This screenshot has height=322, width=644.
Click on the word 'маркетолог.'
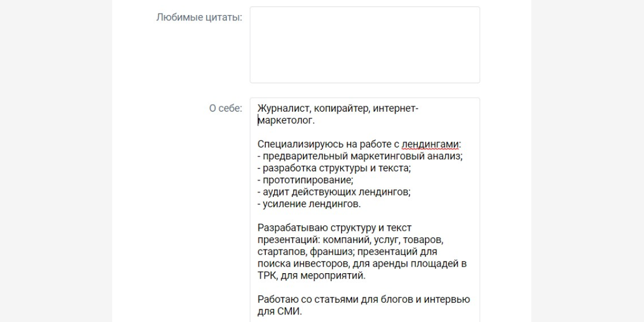(286, 121)
